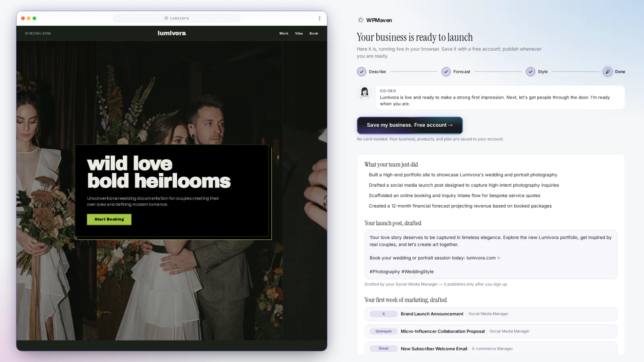
Task: Click the Co-CEO message bubble
Action: pyautogui.click(x=500, y=97)
